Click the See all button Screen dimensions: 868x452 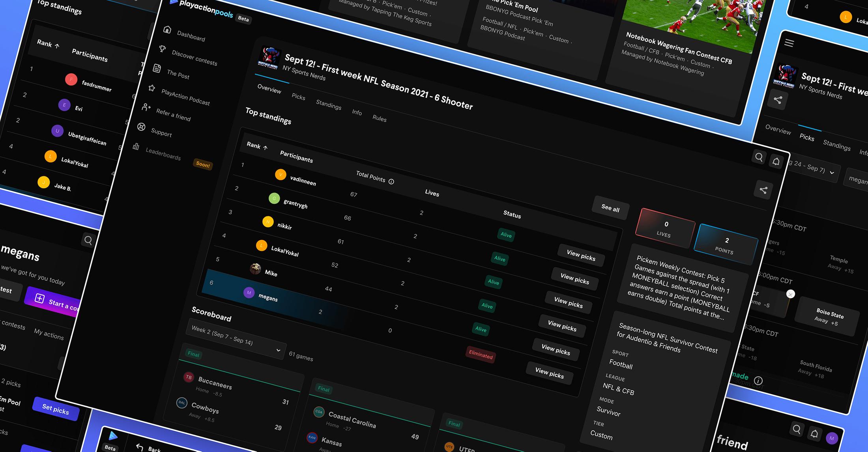tap(610, 208)
